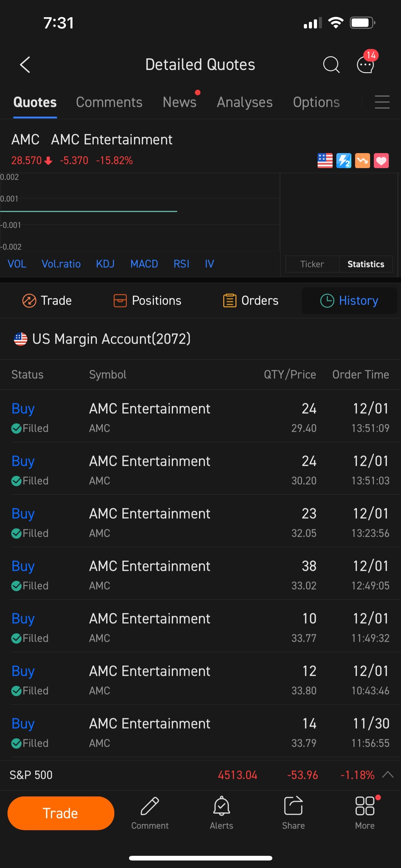This screenshot has height=868, width=401.
Task: Tap the US flag market icon
Action: click(325, 160)
